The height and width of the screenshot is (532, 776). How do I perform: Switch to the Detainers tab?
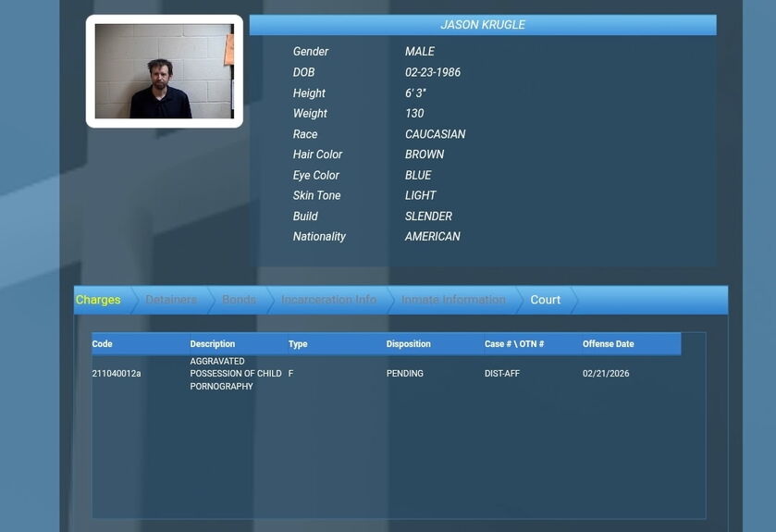click(x=171, y=300)
